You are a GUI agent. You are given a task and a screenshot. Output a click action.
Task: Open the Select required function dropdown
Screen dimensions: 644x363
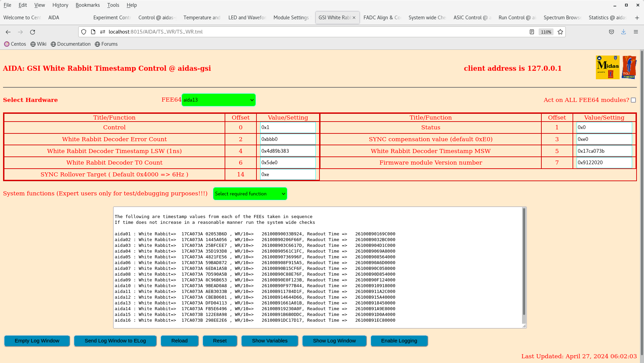pos(250,194)
